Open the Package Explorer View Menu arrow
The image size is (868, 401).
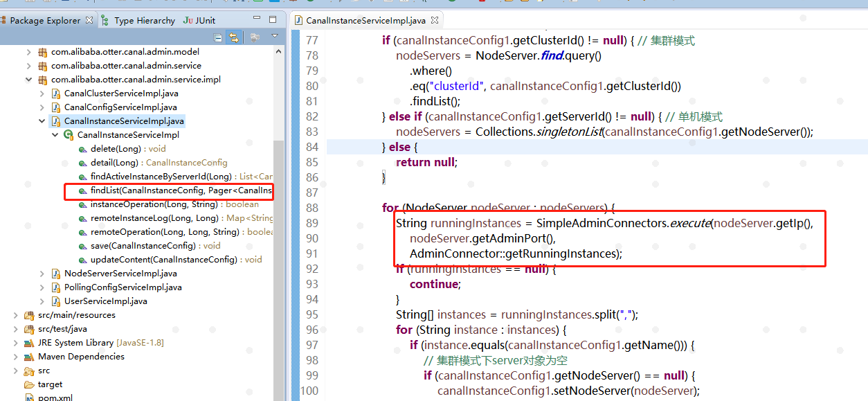click(x=274, y=37)
